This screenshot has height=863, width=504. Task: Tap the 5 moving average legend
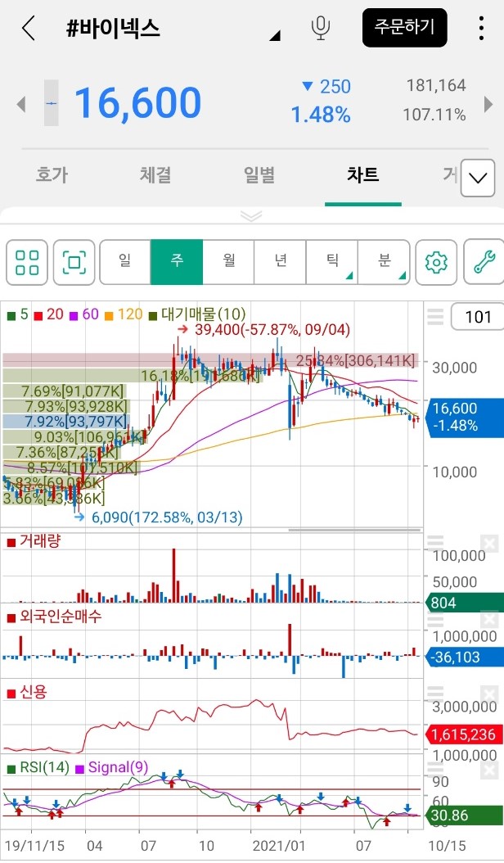[18, 314]
